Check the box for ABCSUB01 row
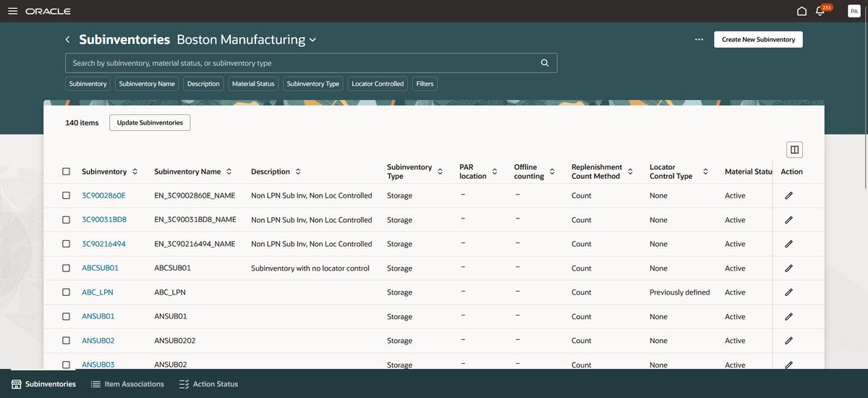This screenshot has height=398, width=868. tap(67, 268)
